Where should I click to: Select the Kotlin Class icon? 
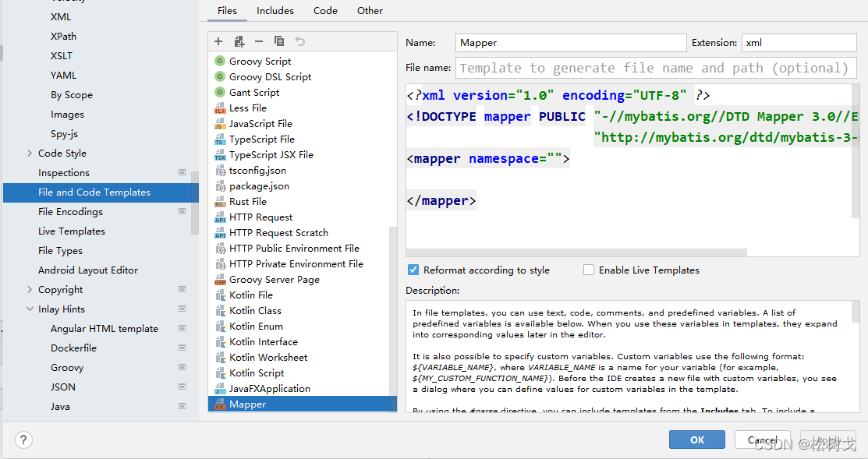coord(220,310)
